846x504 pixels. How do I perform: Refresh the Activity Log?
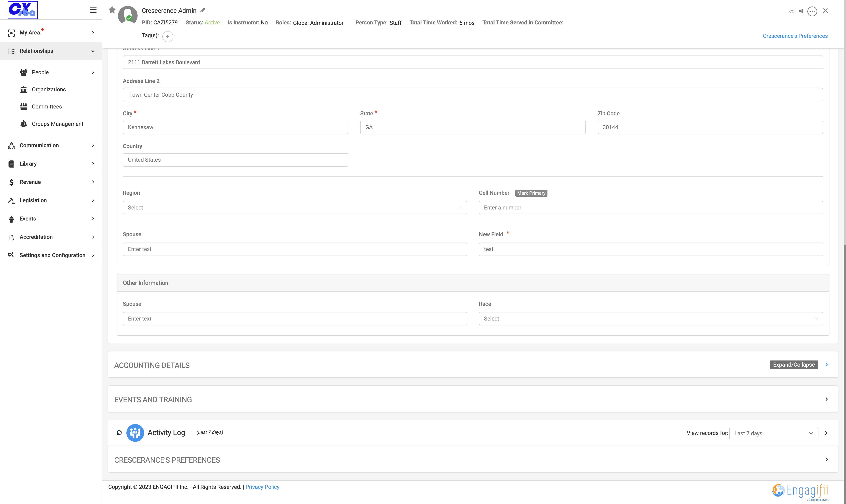coord(119,433)
